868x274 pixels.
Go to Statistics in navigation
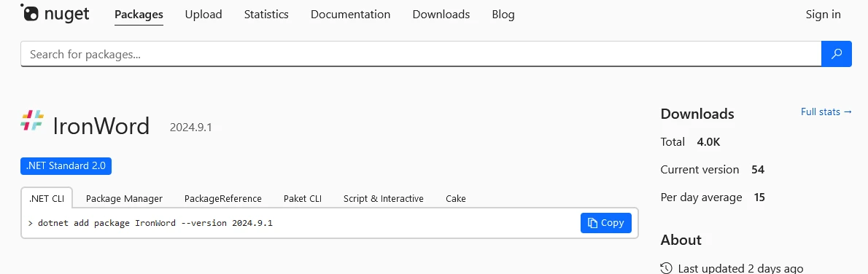tap(266, 15)
